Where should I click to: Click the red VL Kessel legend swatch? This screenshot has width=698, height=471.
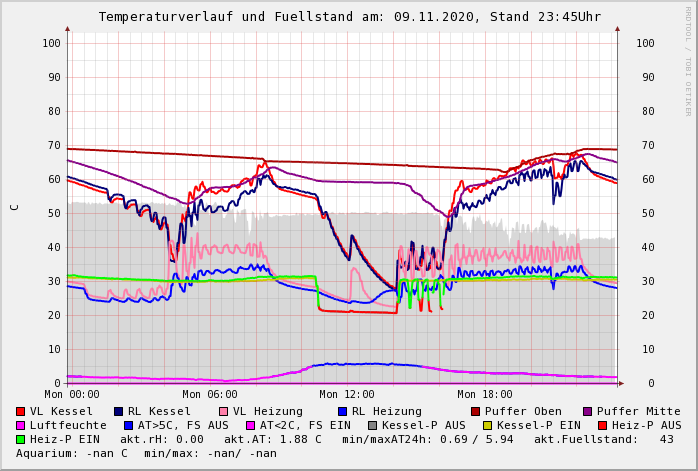(x=21, y=412)
